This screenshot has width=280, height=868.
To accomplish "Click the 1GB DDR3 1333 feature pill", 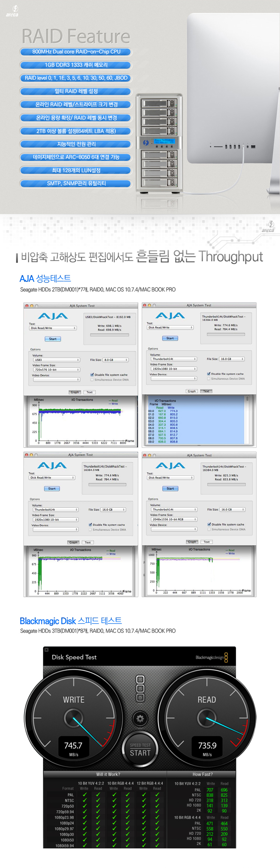I will tap(76, 65).
